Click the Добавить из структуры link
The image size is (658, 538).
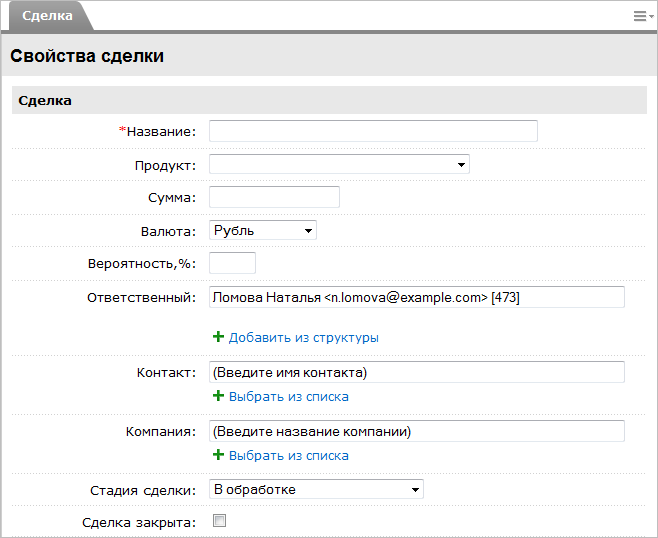303,338
